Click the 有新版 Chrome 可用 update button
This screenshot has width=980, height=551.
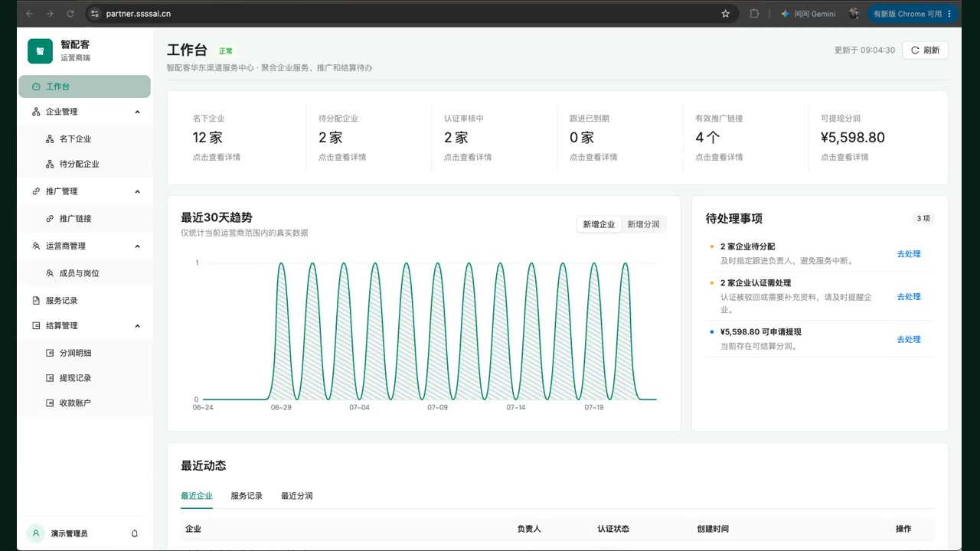point(913,14)
